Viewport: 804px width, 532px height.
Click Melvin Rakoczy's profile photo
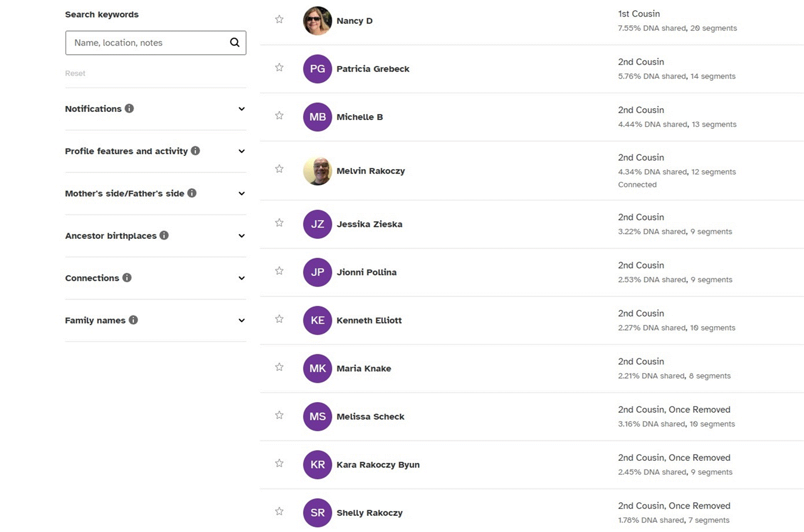(318, 170)
